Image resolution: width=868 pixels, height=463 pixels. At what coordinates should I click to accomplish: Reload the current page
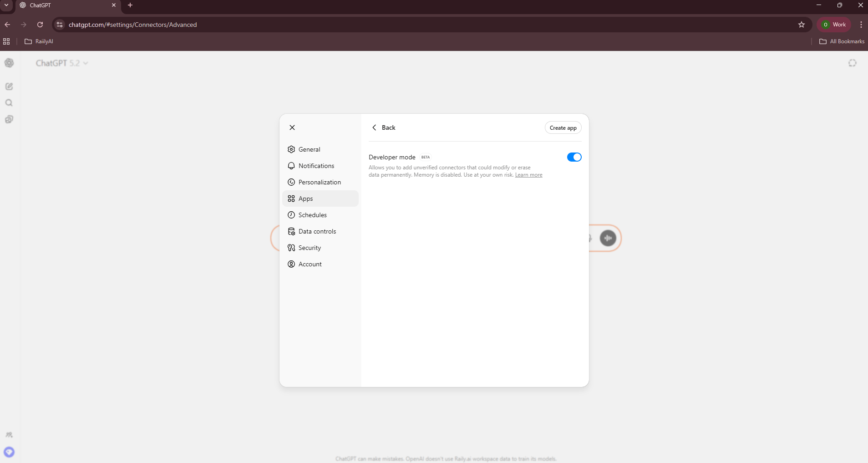[x=40, y=25]
